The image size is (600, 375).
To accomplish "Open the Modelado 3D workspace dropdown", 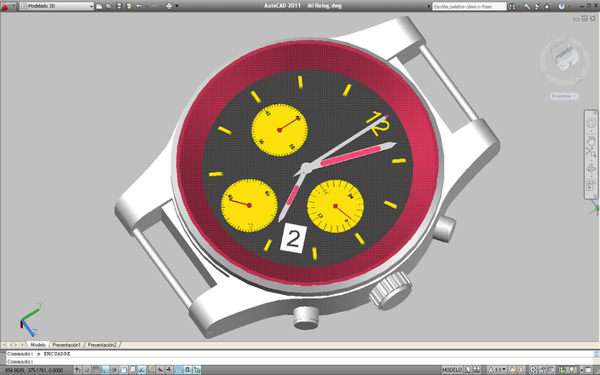I will click(x=57, y=6).
